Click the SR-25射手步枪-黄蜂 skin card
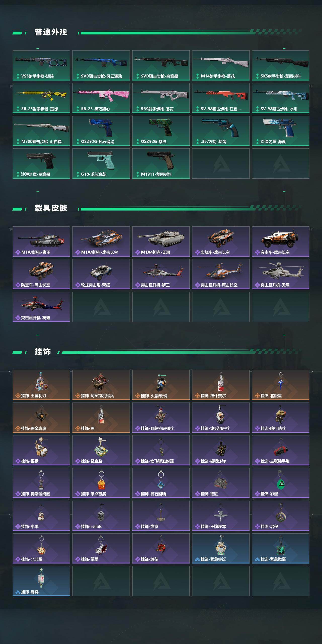Screen dimensions: 322x644 41,98
